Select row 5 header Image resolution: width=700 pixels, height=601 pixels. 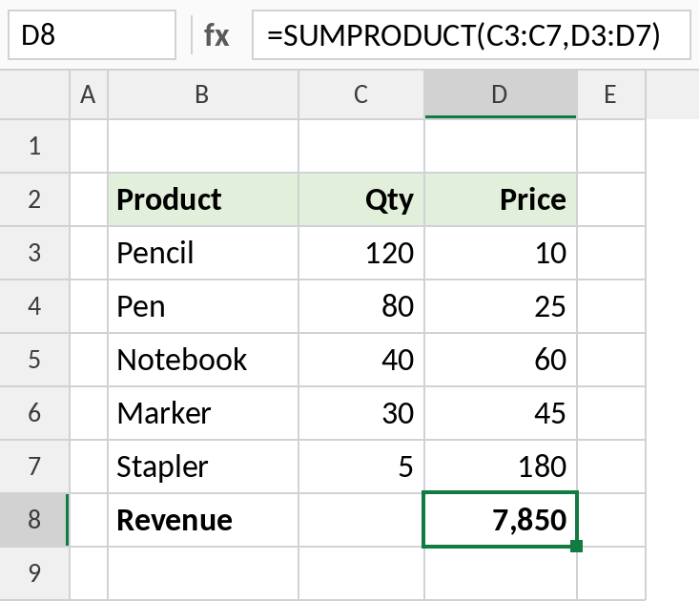click(34, 360)
